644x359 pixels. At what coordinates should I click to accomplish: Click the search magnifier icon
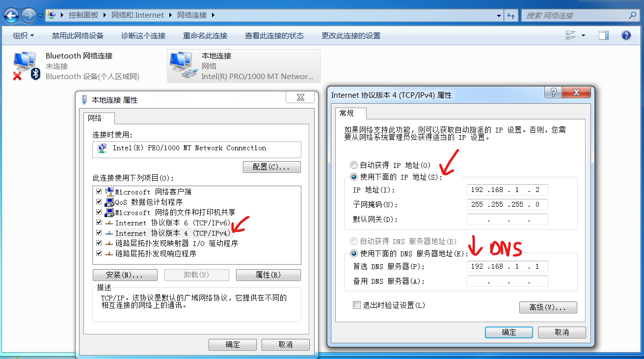point(633,15)
